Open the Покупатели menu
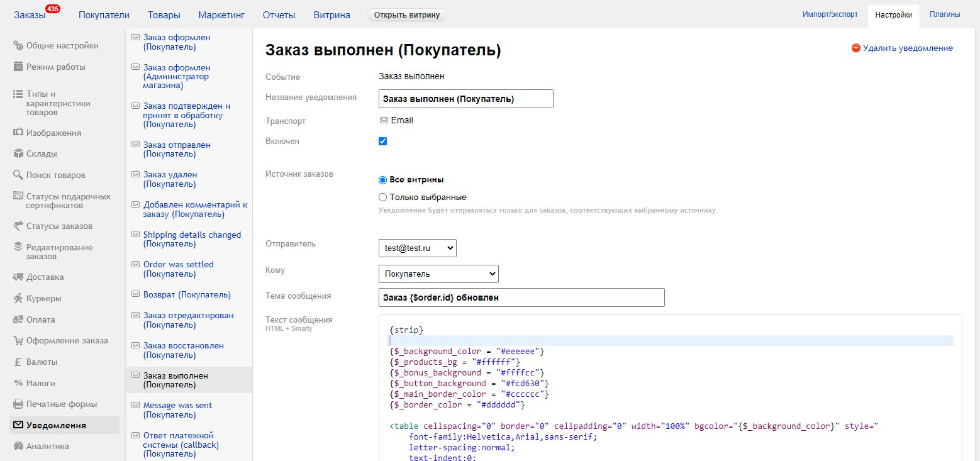 104,15
